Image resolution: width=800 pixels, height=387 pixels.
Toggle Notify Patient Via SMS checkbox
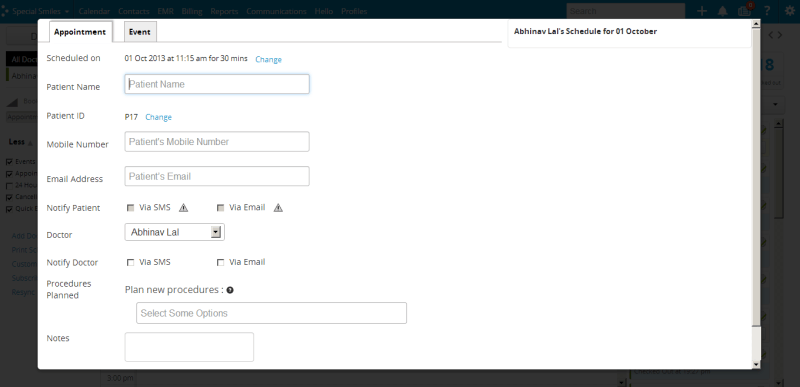pyautogui.click(x=131, y=208)
